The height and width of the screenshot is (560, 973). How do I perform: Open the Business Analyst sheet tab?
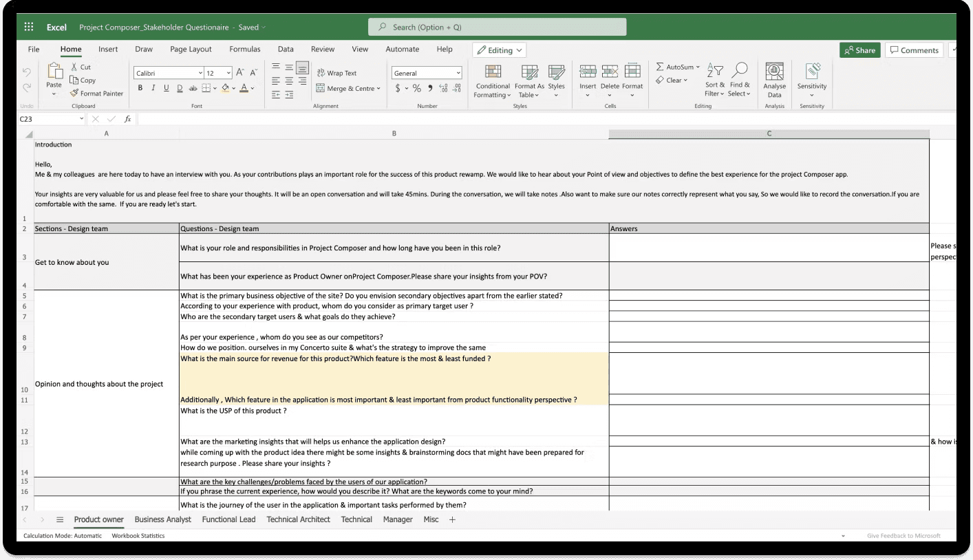pyautogui.click(x=163, y=519)
